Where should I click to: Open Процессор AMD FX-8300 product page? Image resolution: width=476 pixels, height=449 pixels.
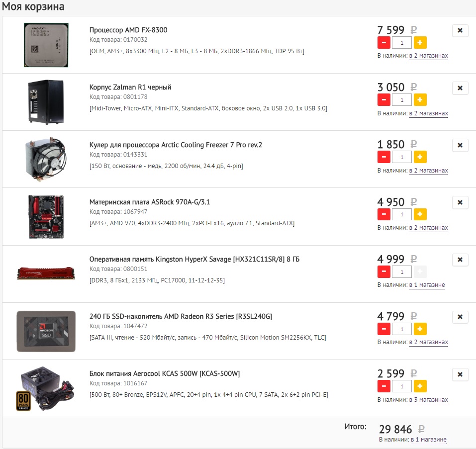coord(128,30)
